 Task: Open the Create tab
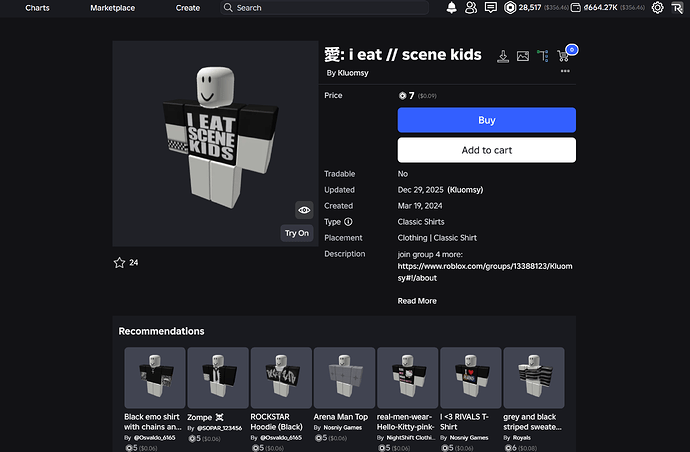tap(188, 7)
